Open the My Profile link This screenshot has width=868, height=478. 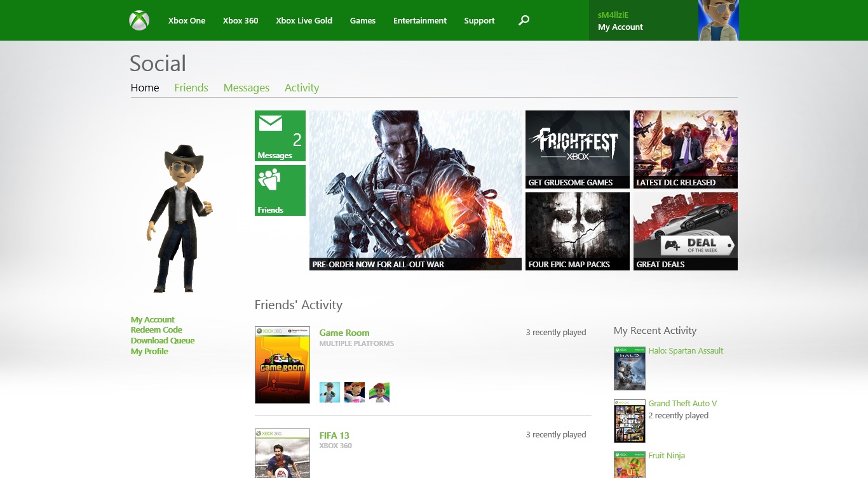coord(149,351)
